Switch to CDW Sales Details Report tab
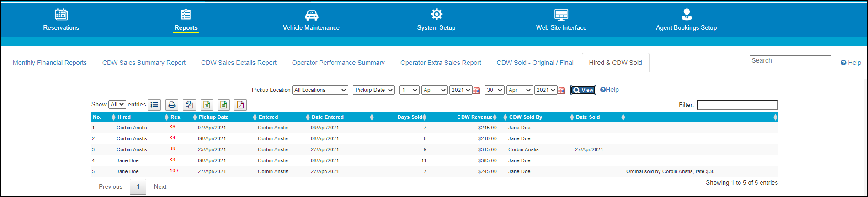This screenshot has width=868, height=197. tap(239, 63)
